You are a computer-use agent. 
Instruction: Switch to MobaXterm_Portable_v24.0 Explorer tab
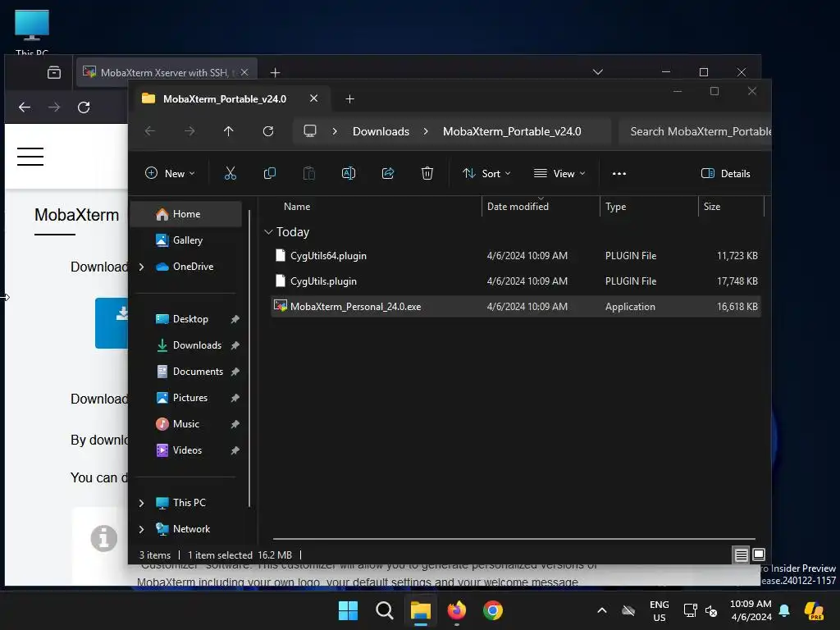click(x=225, y=99)
